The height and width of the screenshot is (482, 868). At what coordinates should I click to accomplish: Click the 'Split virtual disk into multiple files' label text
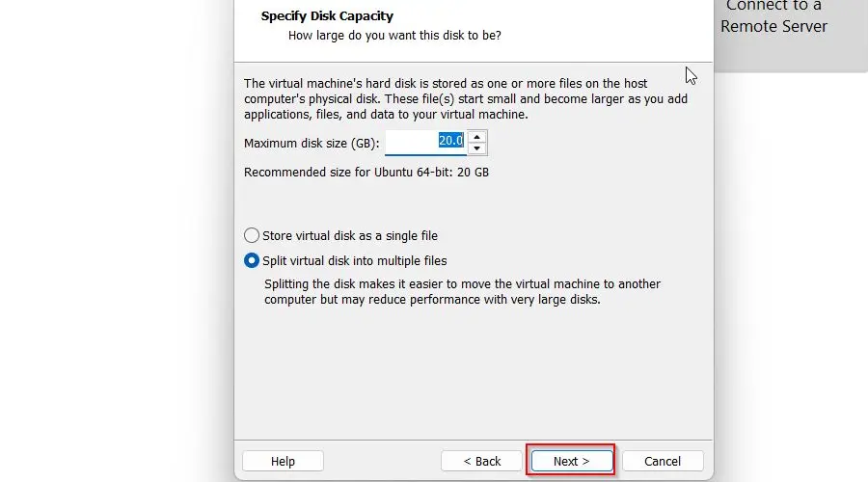click(x=355, y=260)
